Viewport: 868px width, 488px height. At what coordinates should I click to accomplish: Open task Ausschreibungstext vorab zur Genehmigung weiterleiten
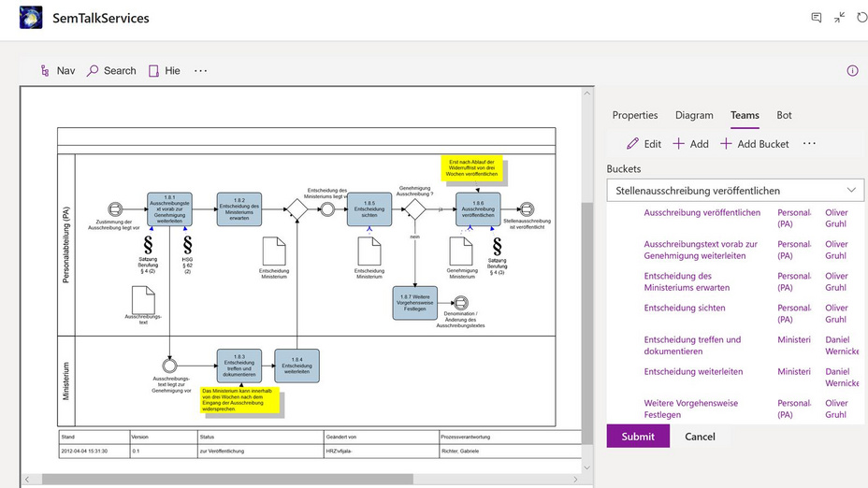click(x=701, y=251)
